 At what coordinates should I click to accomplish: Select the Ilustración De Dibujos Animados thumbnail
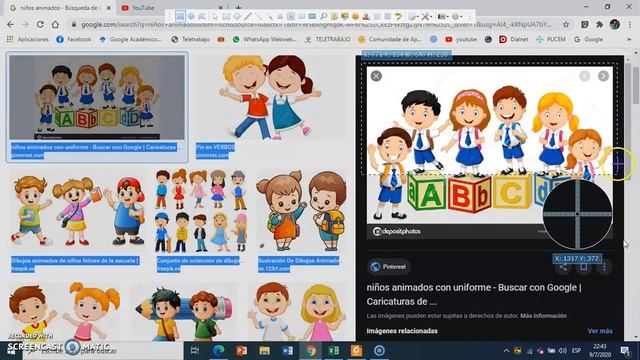pyautogui.click(x=301, y=211)
